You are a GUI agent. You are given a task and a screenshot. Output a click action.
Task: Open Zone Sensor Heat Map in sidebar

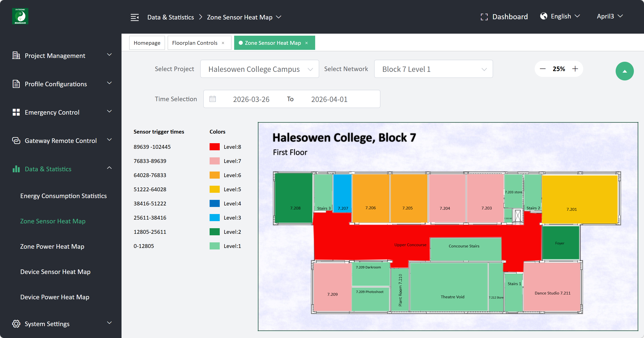pyautogui.click(x=53, y=221)
